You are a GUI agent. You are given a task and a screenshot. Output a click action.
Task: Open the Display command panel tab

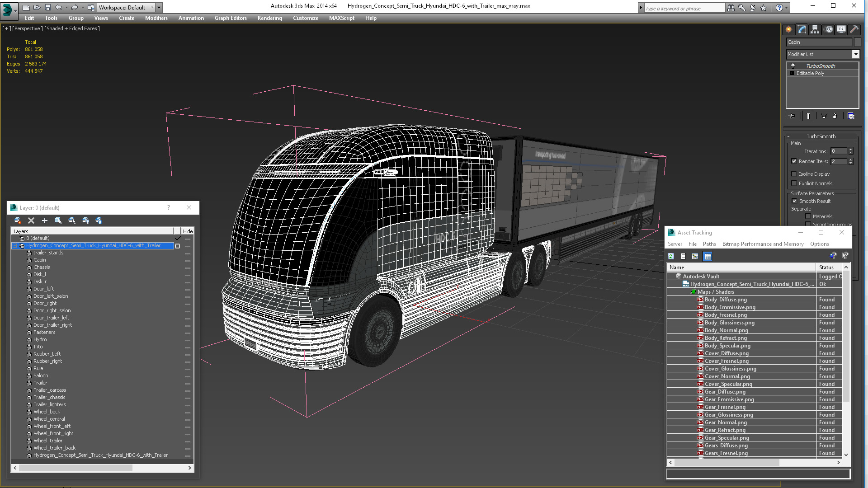pos(841,29)
